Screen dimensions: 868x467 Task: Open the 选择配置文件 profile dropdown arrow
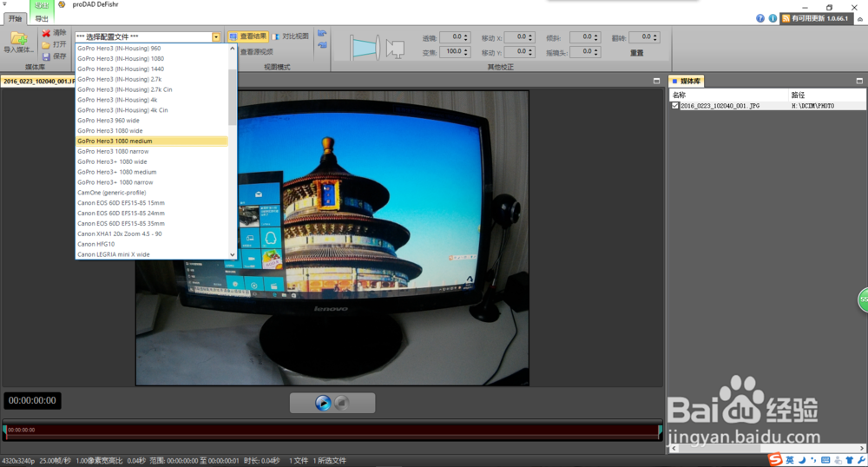(216, 37)
